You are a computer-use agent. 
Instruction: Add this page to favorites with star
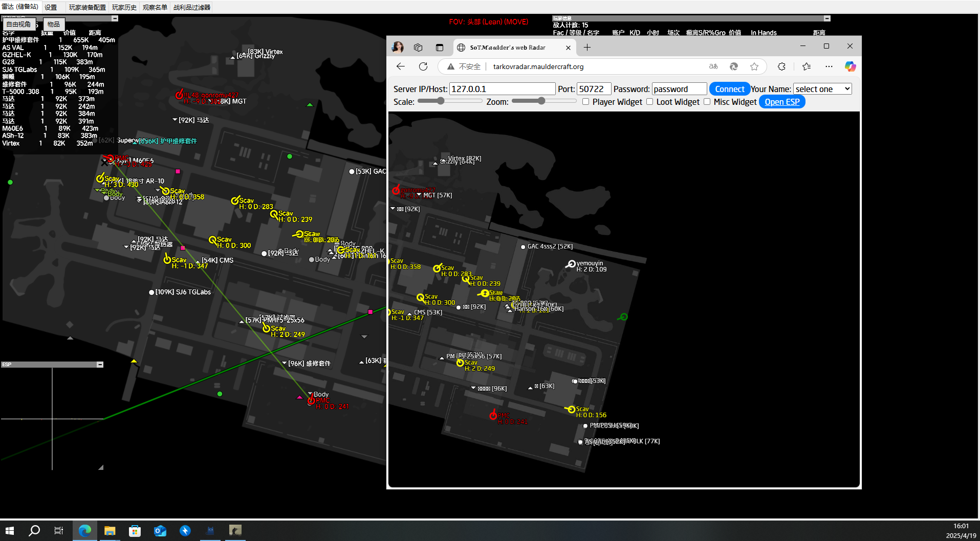pos(754,66)
